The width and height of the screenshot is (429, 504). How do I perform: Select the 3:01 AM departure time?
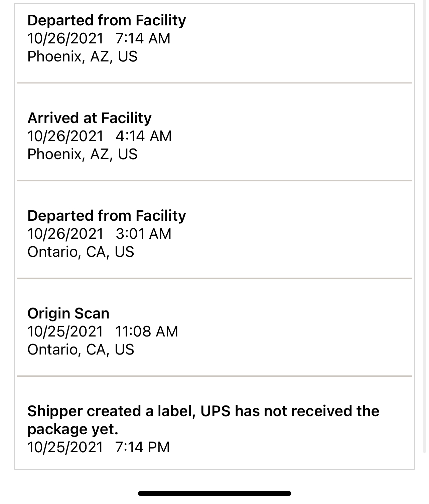tap(143, 234)
